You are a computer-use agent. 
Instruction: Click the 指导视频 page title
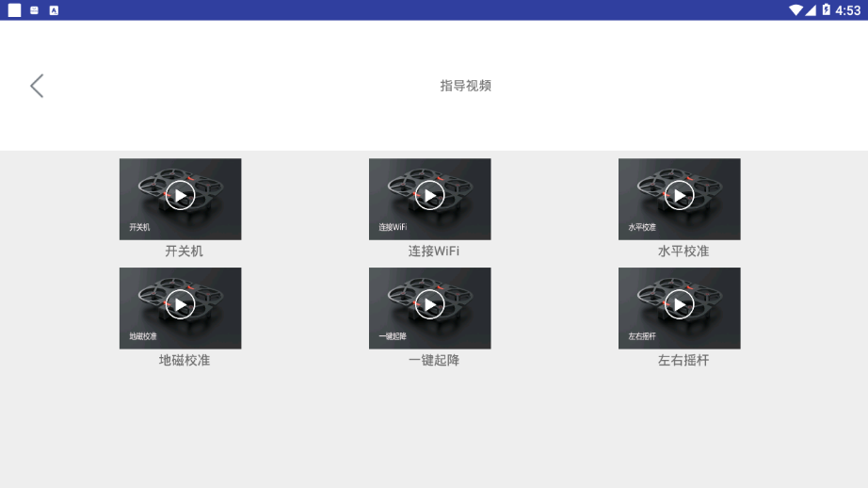pos(465,86)
